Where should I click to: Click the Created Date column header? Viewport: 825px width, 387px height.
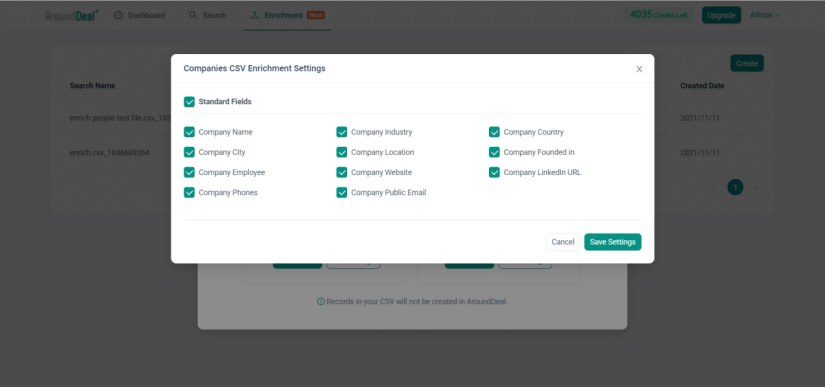[x=702, y=86]
